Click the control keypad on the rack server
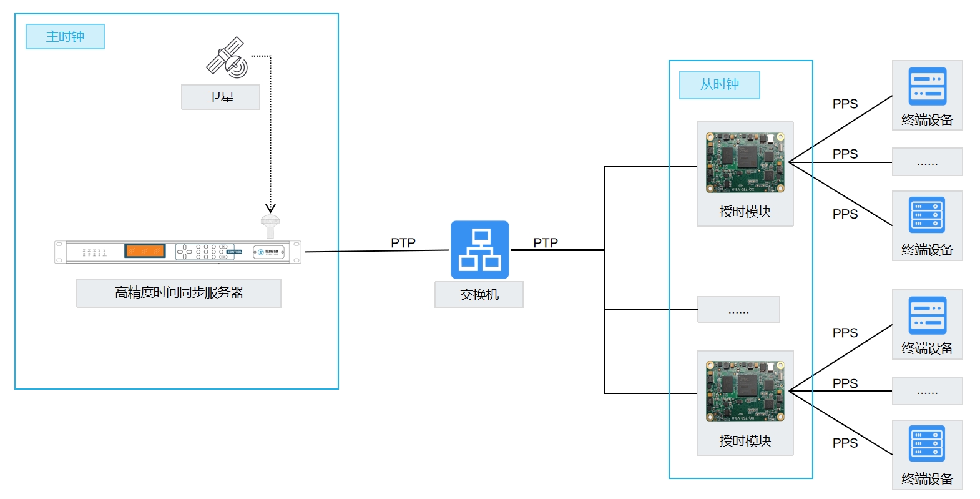This screenshot has height=499, width=980. pos(205,252)
